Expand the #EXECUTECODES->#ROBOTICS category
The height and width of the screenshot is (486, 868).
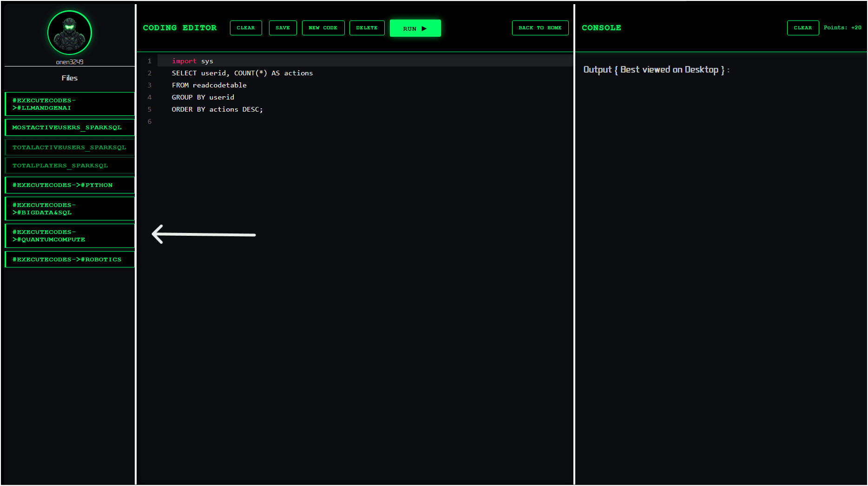point(70,260)
